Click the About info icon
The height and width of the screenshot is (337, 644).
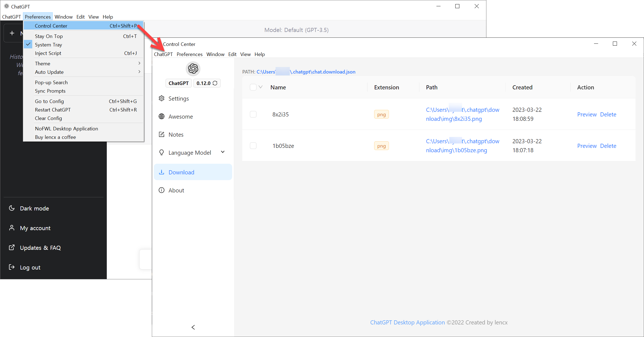[x=162, y=190]
